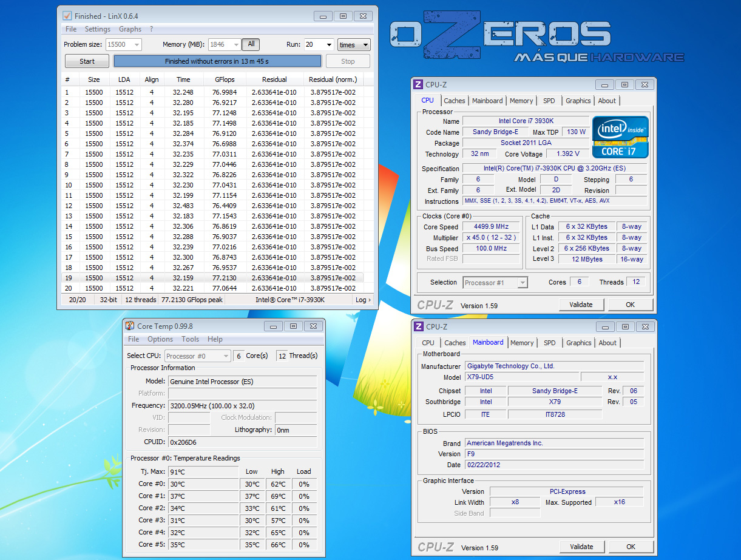Open the times unit dropdown in LinX
This screenshot has width=741, height=560.
(x=354, y=44)
